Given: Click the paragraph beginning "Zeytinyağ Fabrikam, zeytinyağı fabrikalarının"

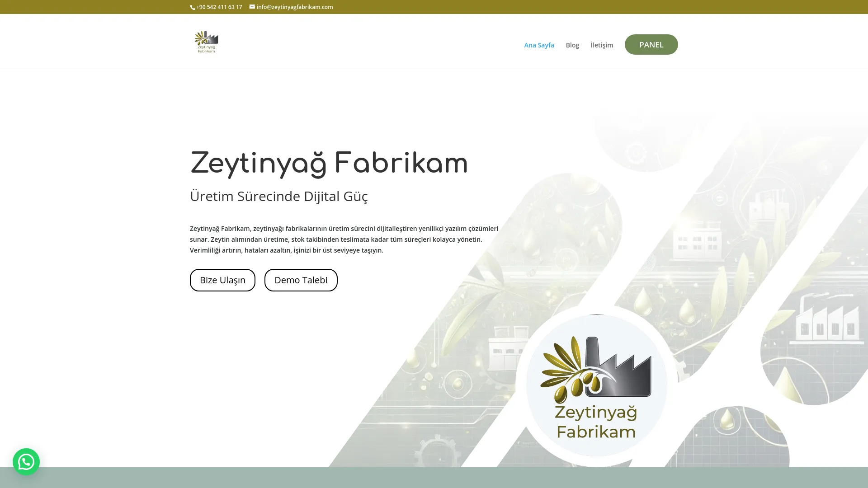Looking at the screenshot, I should tap(344, 239).
